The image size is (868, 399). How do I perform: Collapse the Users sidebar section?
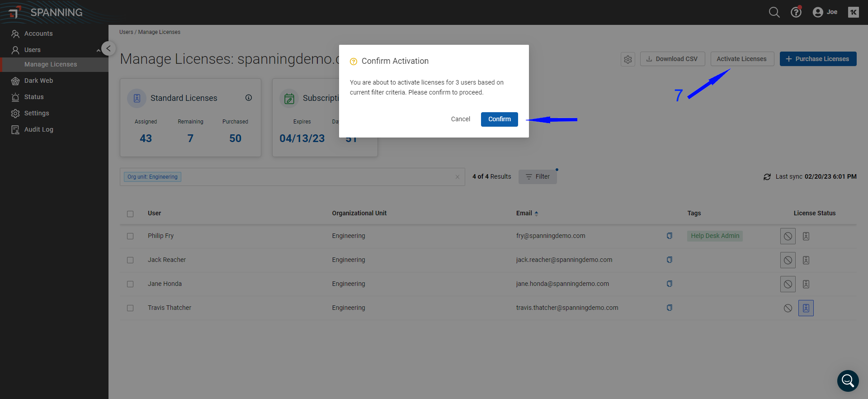[98, 50]
